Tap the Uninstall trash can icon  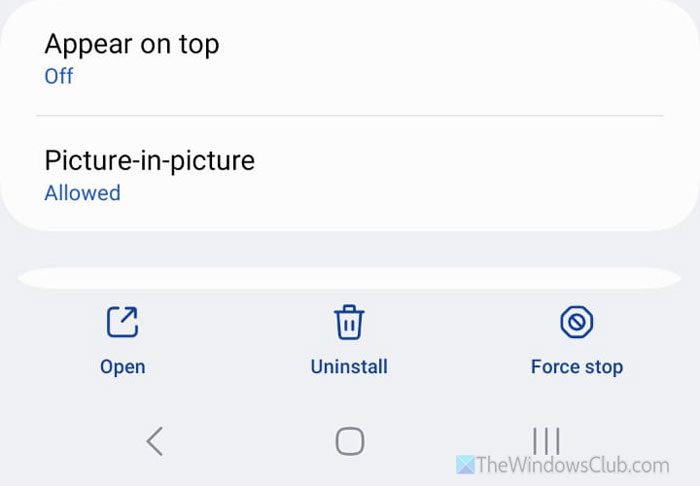349,322
